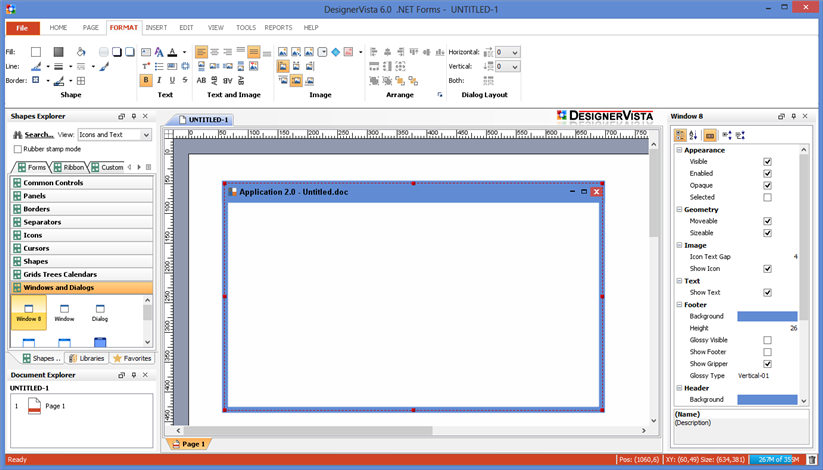The height and width of the screenshot is (470, 823).
Task: Collapse the Header property category
Action: [x=679, y=388]
